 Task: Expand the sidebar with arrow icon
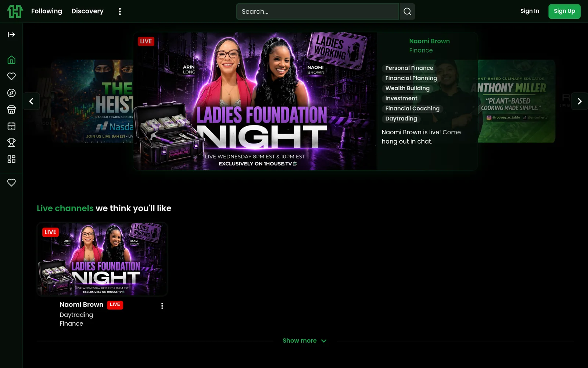11,35
